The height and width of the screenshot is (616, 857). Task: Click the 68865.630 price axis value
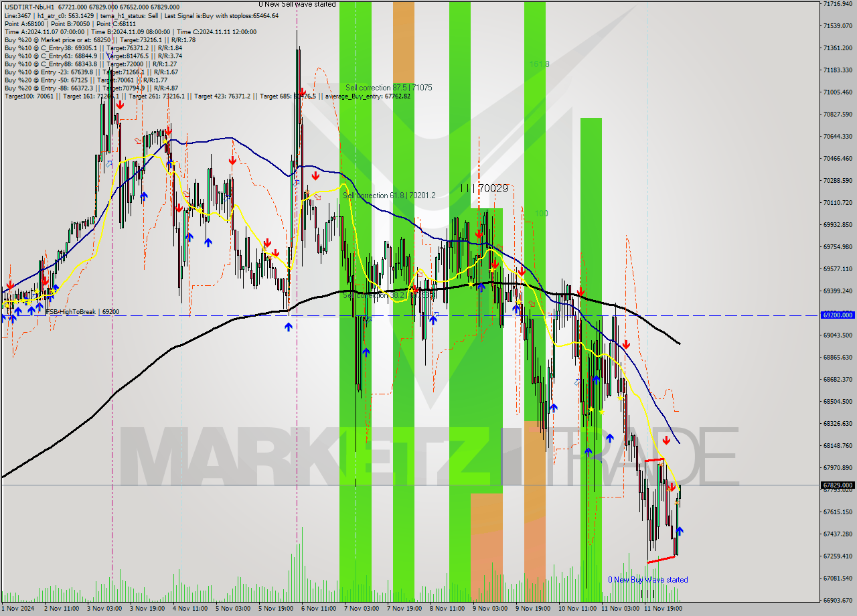(x=838, y=358)
